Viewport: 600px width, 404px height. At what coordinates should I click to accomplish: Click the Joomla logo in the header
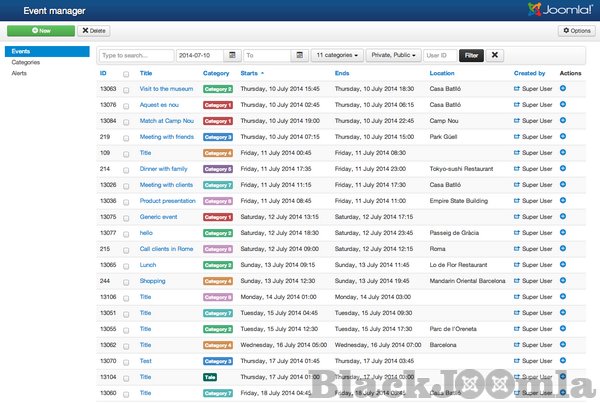pos(558,10)
